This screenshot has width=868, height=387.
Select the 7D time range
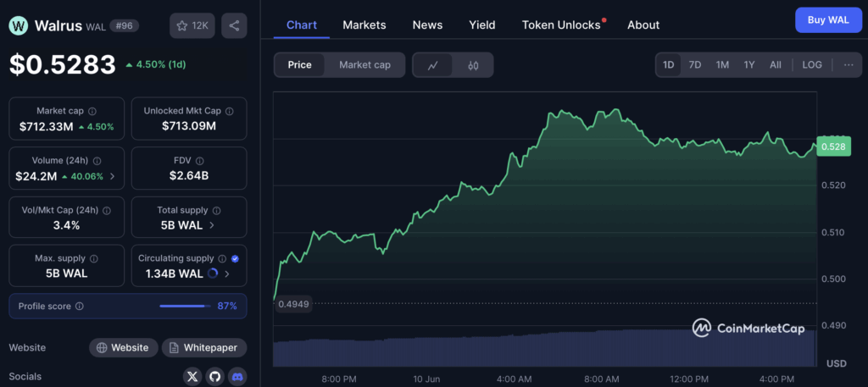click(695, 64)
